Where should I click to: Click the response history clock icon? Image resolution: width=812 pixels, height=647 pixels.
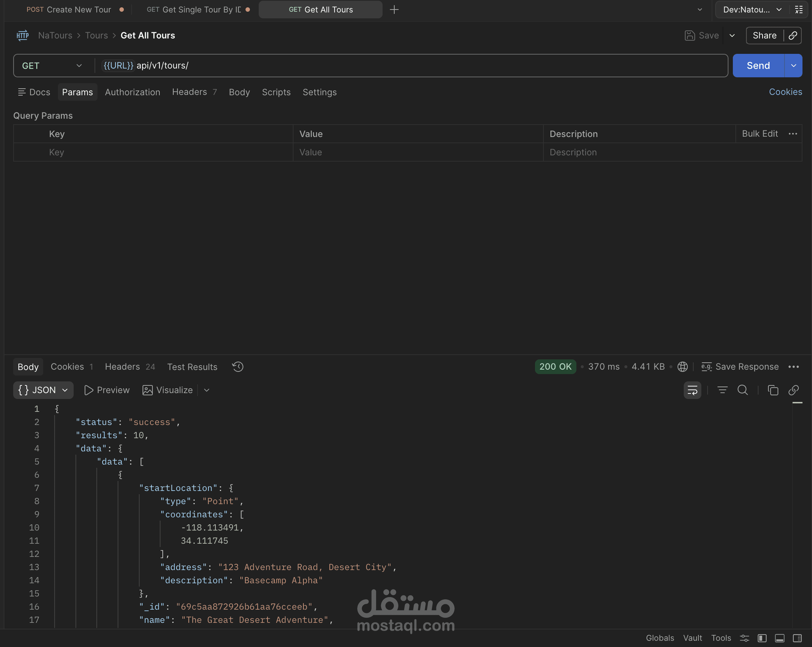click(238, 366)
